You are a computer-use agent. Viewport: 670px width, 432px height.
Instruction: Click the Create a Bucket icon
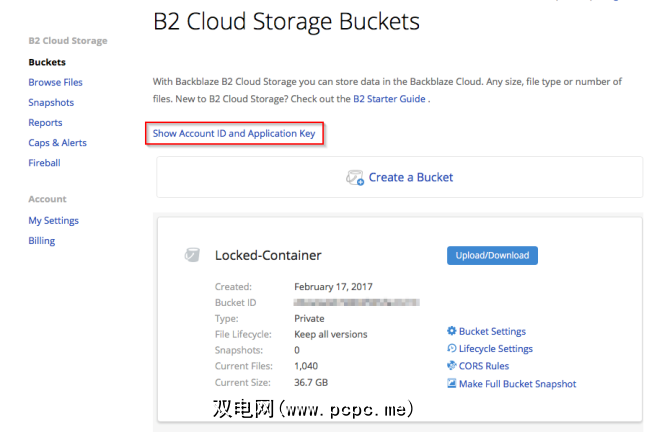pyautogui.click(x=354, y=178)
